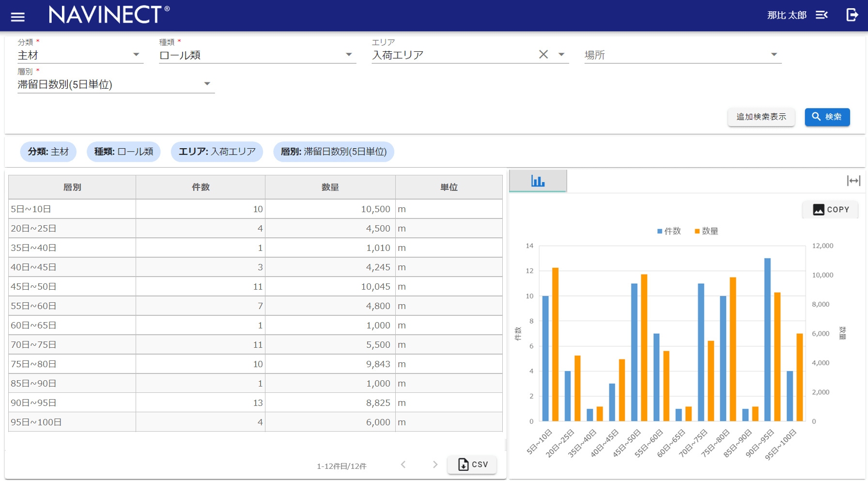Select the 70日~75日 row label
This screenshot has height=481, width=868.
point(33,345)
